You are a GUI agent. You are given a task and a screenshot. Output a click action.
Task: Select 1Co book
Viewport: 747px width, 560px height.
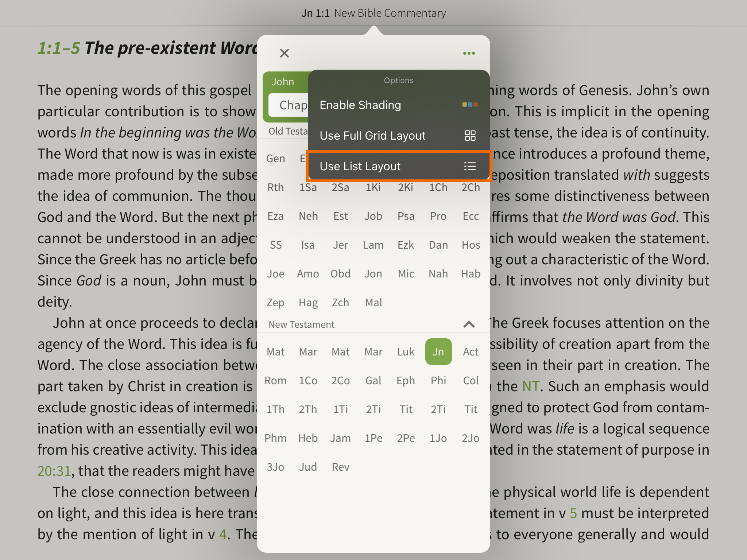[308, 381]
